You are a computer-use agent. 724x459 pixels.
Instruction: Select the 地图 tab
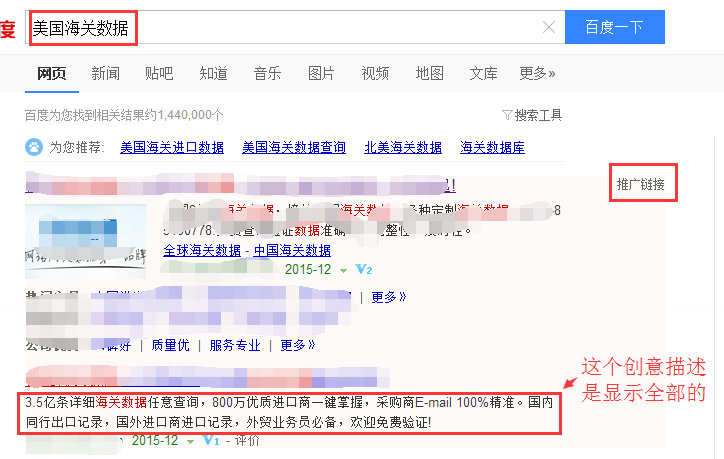(x=429, y=73)
